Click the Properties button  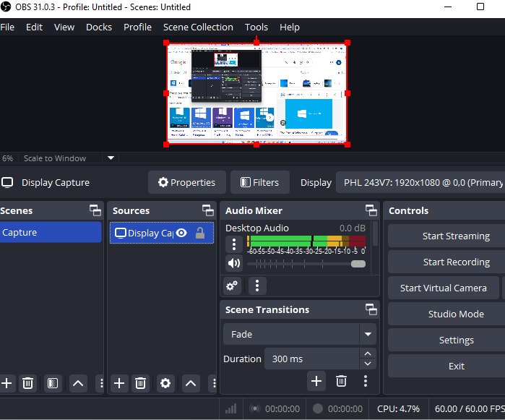coord(187,182)
